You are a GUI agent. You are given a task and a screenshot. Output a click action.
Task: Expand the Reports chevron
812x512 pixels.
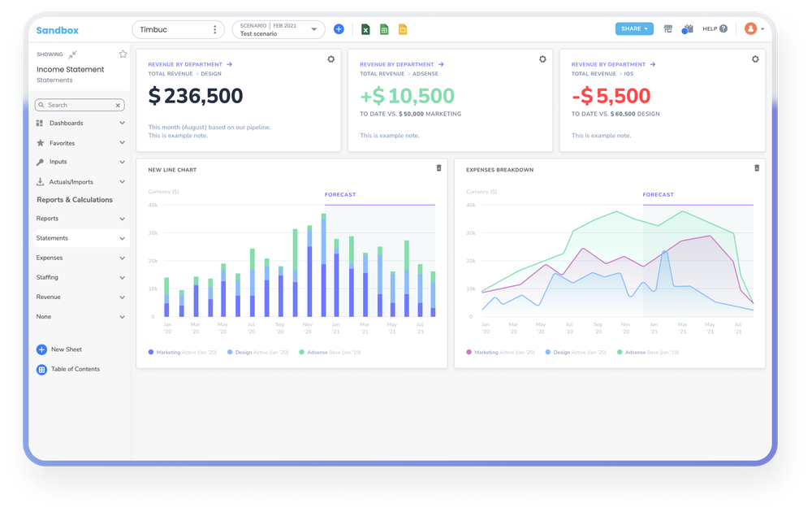coord(123,219)
